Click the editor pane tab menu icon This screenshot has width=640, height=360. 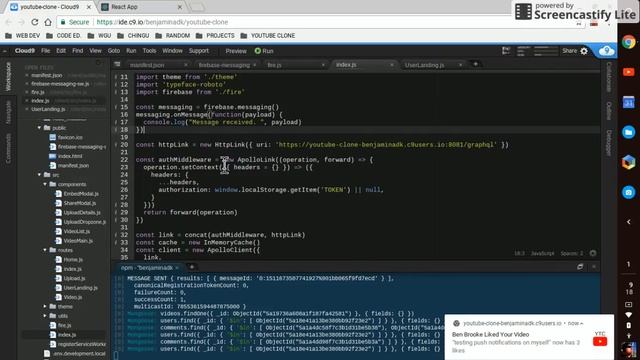click(117, 64)
